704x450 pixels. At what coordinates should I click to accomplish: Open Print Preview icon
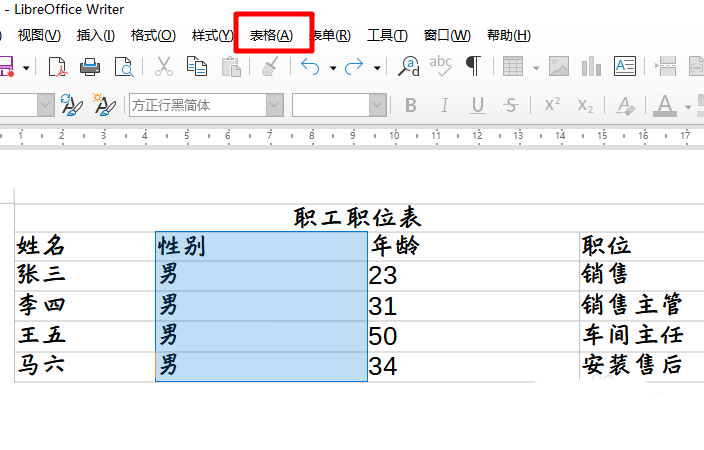point(123,67)
